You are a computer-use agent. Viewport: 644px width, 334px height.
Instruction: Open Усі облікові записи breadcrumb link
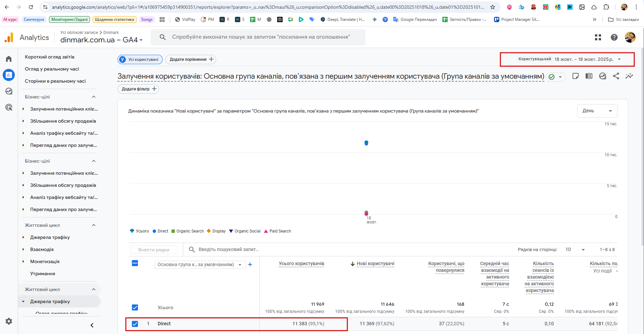(x=79, y=33)
